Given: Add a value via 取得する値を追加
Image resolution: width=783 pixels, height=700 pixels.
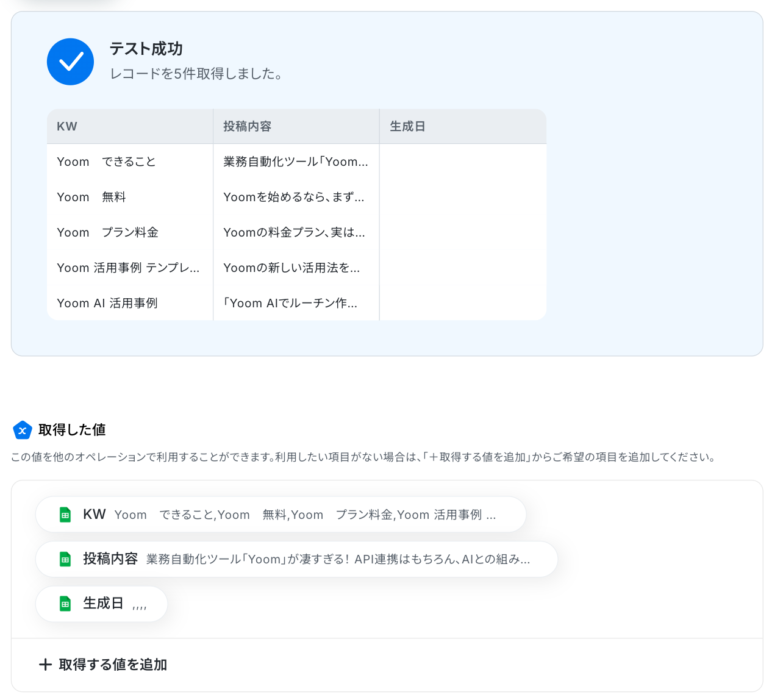Looking at the screenshot, I should tap(103, 665).
